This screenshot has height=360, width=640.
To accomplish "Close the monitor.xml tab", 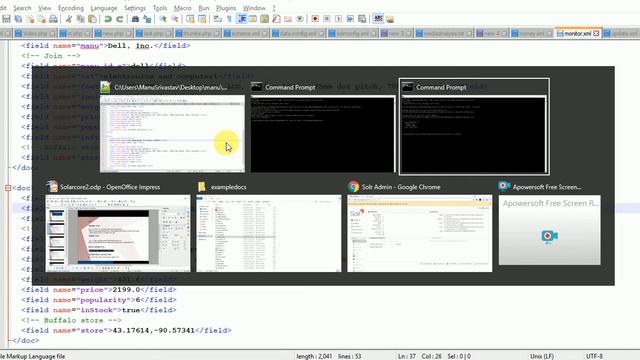I will click(x=596, y=33).
